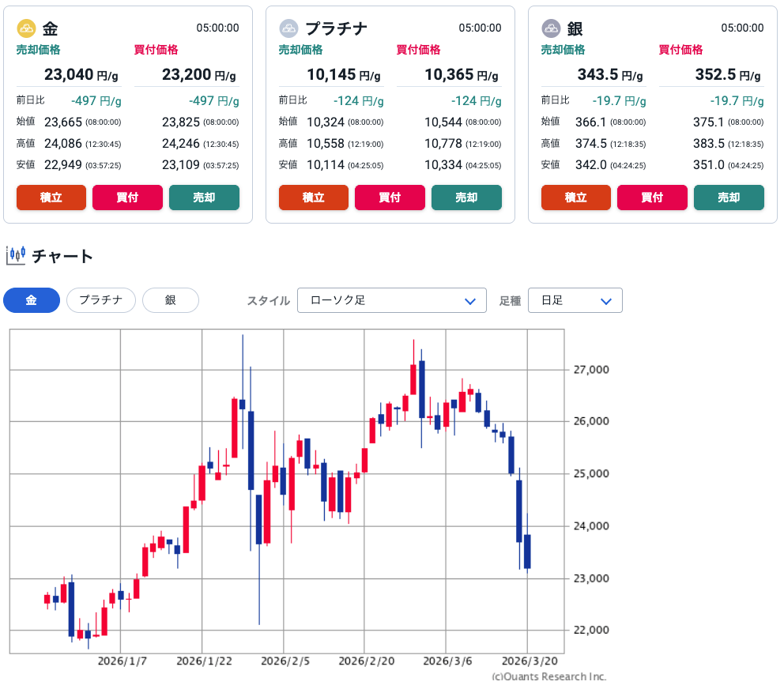
Task: Click the candlestick chart icon beside チャート
Action: (x=16, y=255)
